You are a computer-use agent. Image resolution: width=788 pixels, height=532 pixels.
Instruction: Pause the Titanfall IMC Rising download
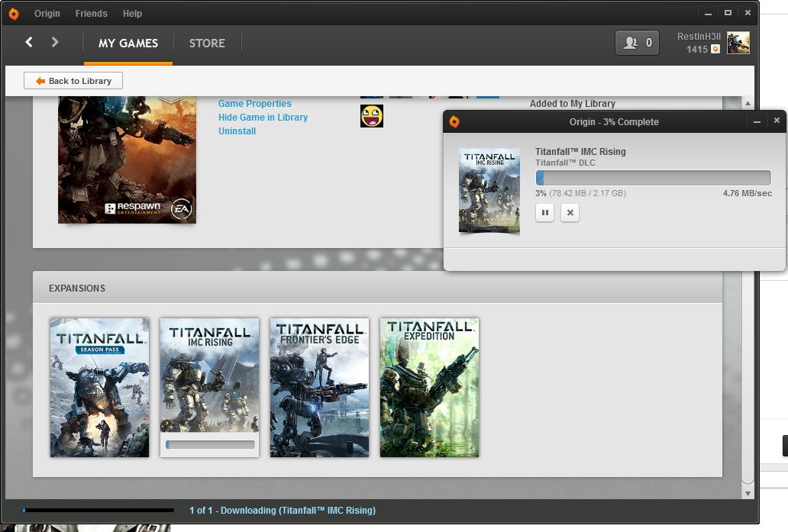(x=544, y=212)
